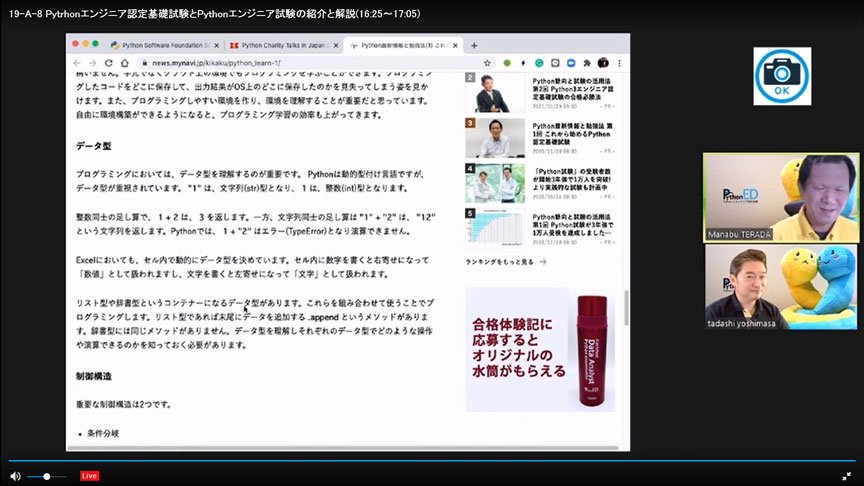Close the Python Charity Talks tab
This screenshot has height=486, width=864.
[336, 46]
